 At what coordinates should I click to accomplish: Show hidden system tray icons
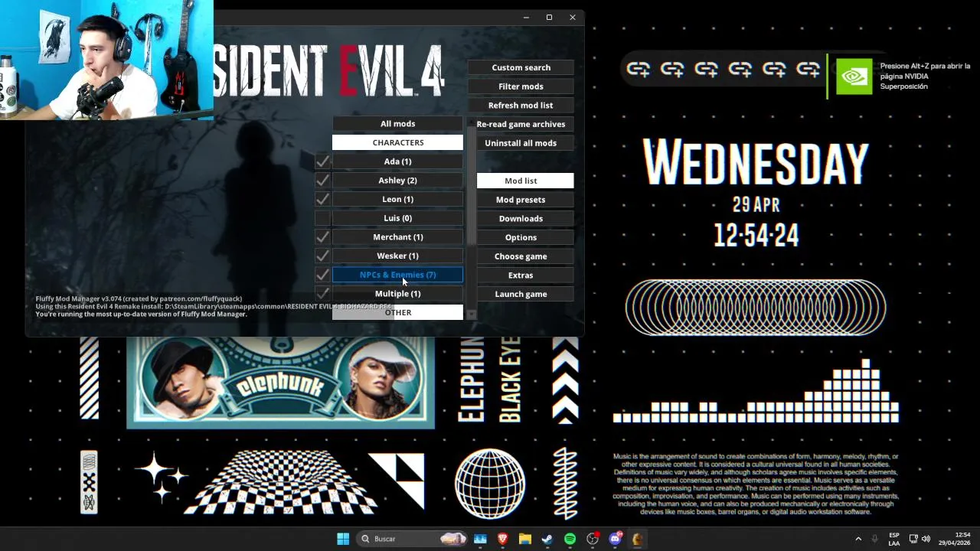858,539
